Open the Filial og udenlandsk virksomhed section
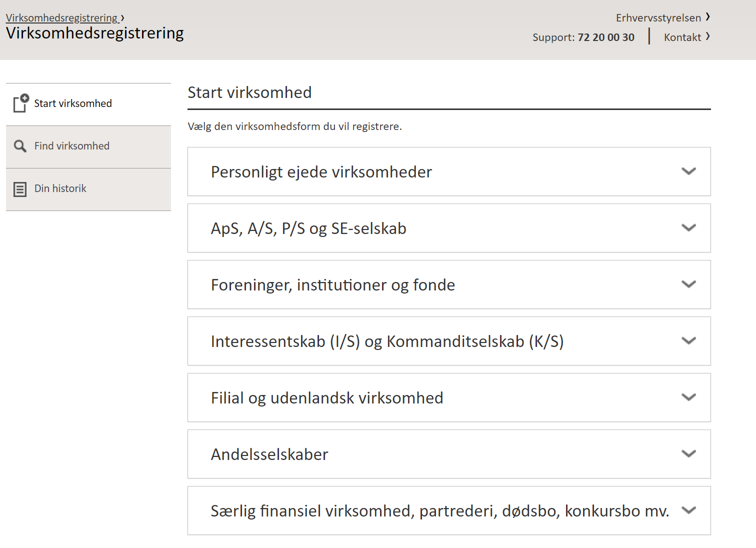Screen dimensions: 756x548 tap(689, 397)
